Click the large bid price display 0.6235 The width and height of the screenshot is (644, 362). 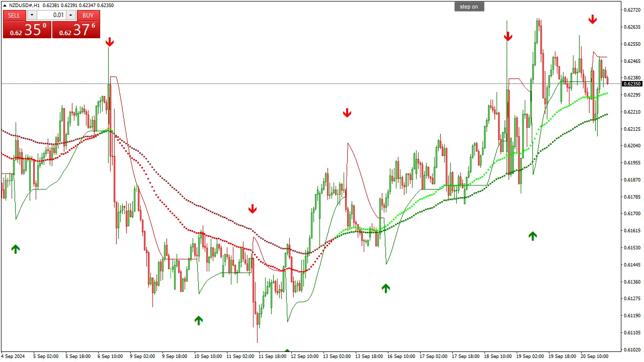click(x=27, y=30)
